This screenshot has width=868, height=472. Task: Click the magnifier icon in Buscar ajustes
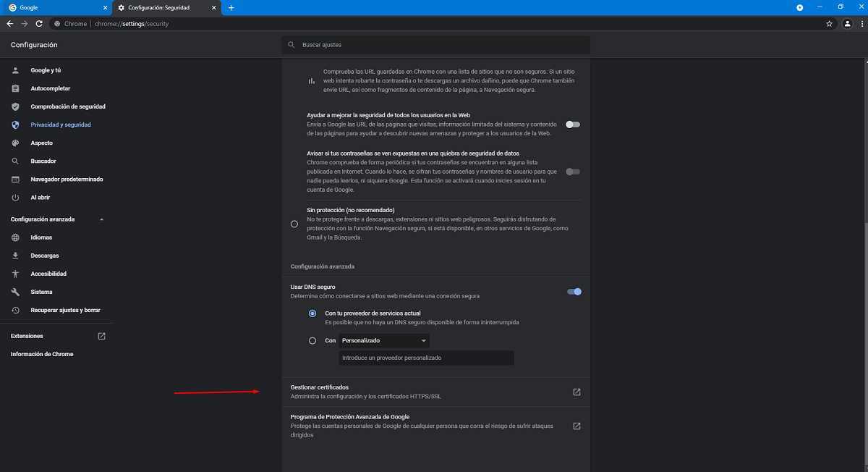[292, 45]
